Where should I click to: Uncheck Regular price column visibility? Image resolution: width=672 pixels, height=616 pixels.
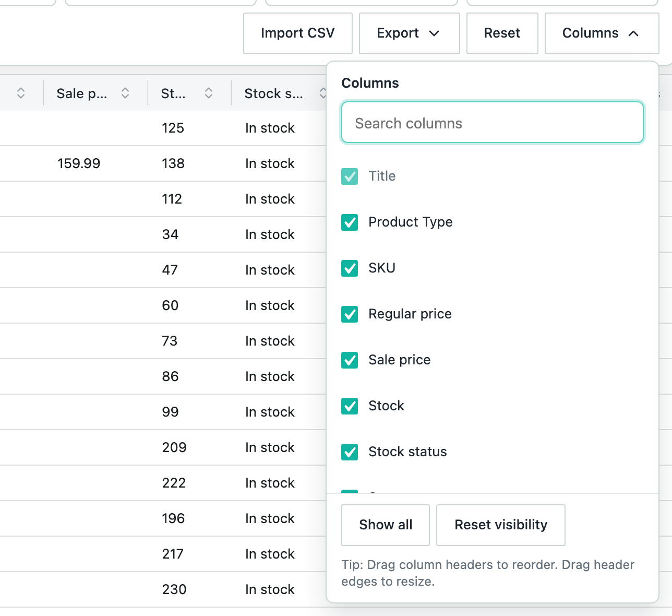pyautogui.click(x=350, y=314)
